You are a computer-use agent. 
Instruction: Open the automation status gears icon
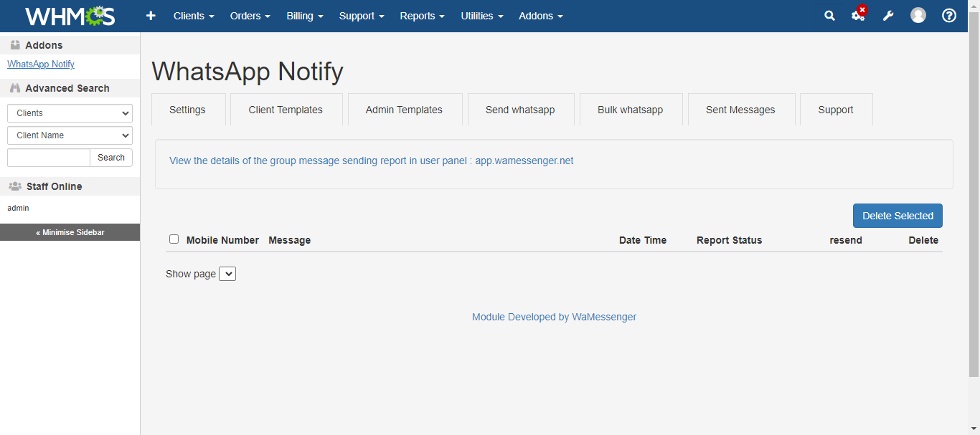tap(859, 14)
